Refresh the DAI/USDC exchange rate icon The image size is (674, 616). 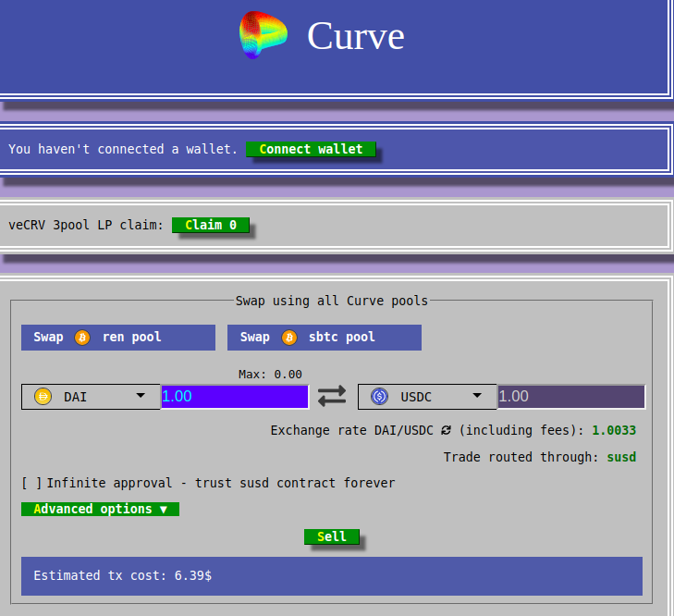click(446, 430)
